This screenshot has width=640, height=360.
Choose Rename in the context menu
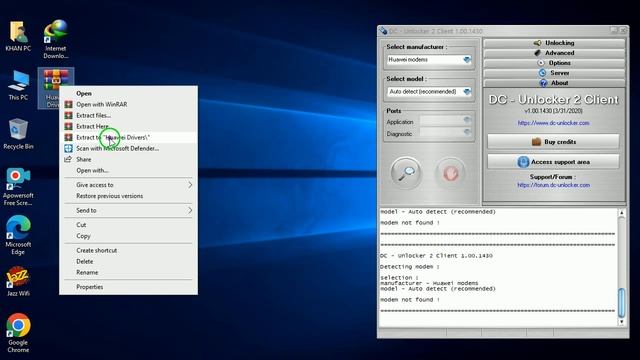coord(128,272)
